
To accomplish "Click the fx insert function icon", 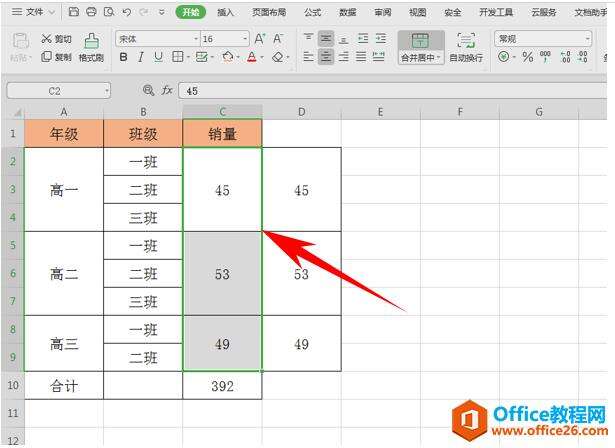I will pyautogui.click(x=167, y=91).
